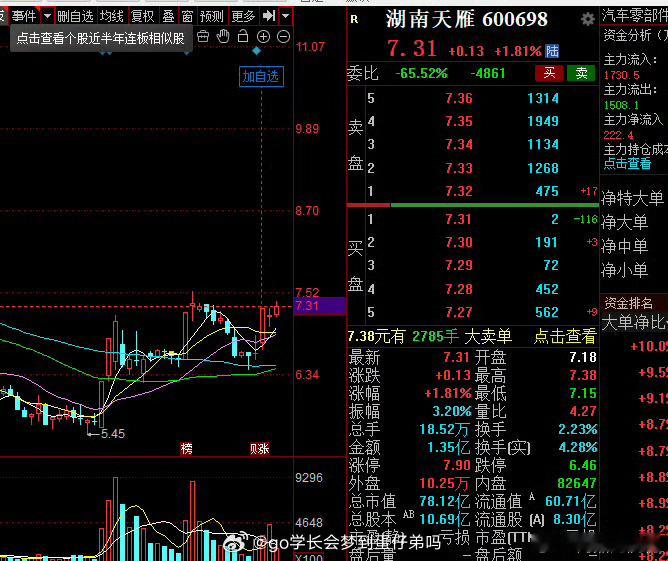The width and height of the screenshot is (668, 561).
Task: Select buy level 1 price 7.31
Action: point(458,219)
